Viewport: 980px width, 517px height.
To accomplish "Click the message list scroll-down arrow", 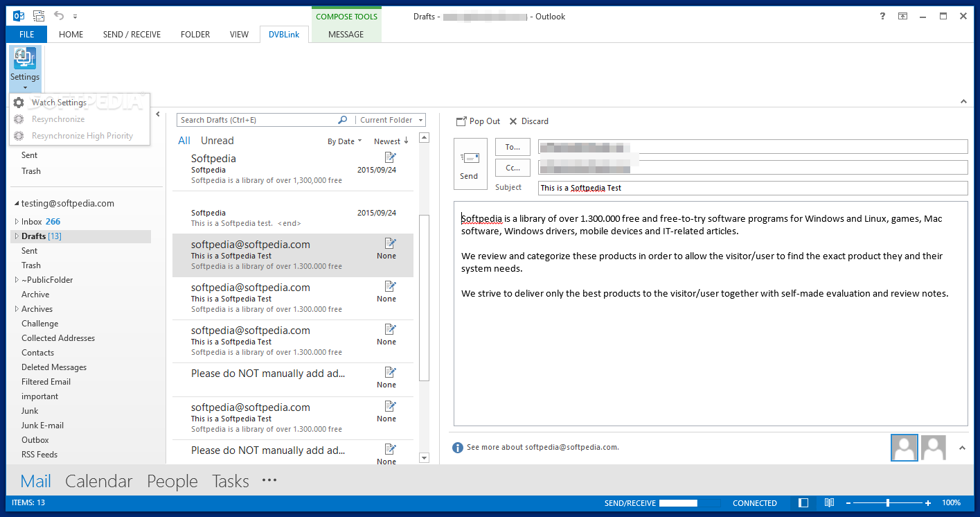I will (425, 458).
